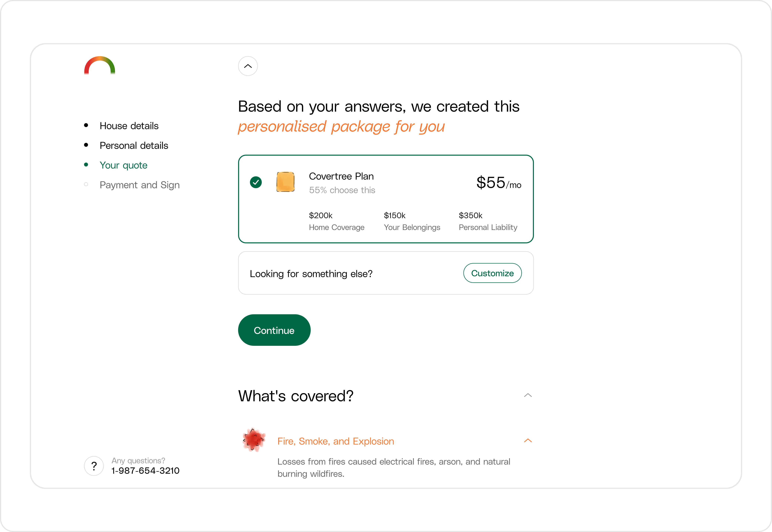Call the 1-987-654-3210 support number
772x532 pixels.
pyautogui.click(x=145, y=471)
